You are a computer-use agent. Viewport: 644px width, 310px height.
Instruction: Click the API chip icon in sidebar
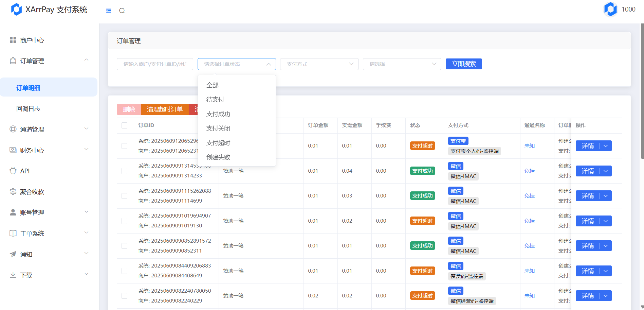13,171
